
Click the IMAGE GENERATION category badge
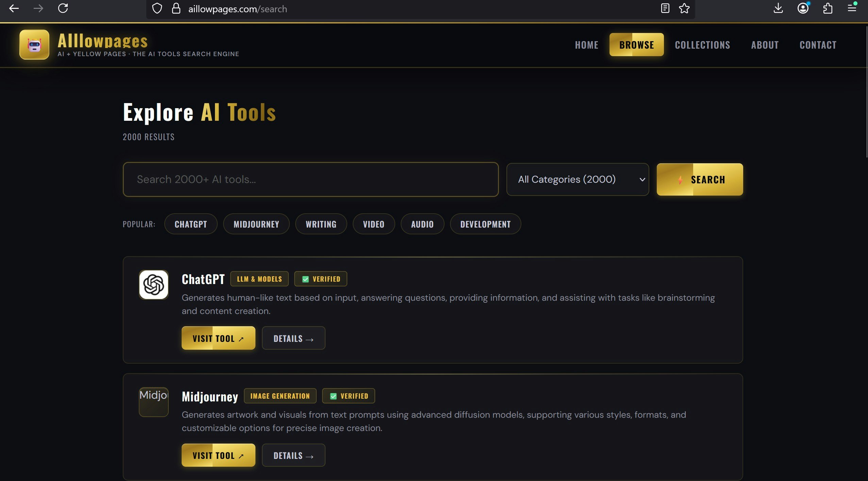click(280, 396)
